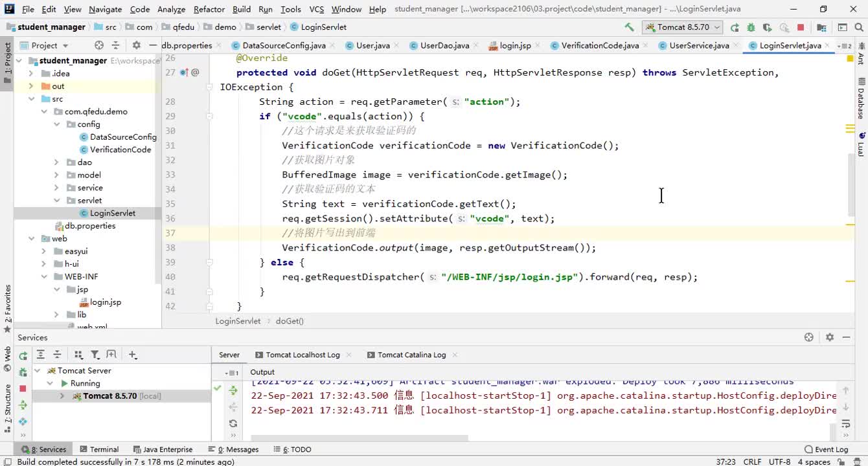
Task: Click the Filter icon in Services toolbar
Action: pyautogui.click(x=95, y=355)
